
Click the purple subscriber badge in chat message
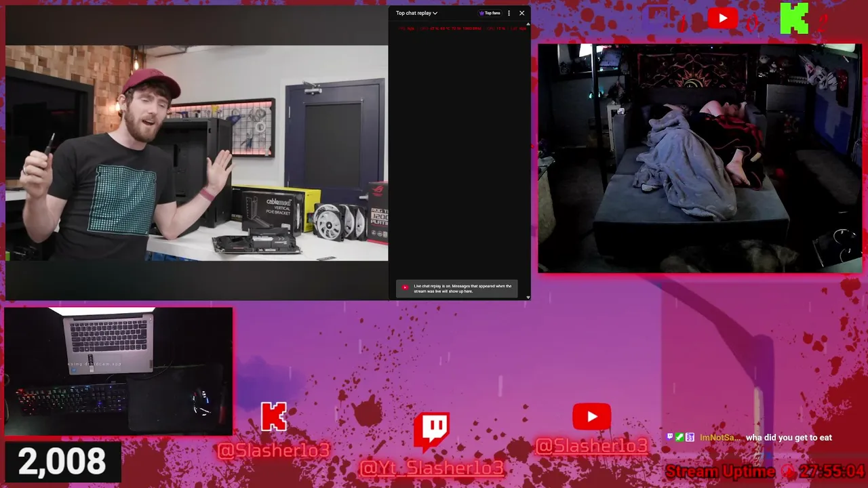[x=690, y=438]
